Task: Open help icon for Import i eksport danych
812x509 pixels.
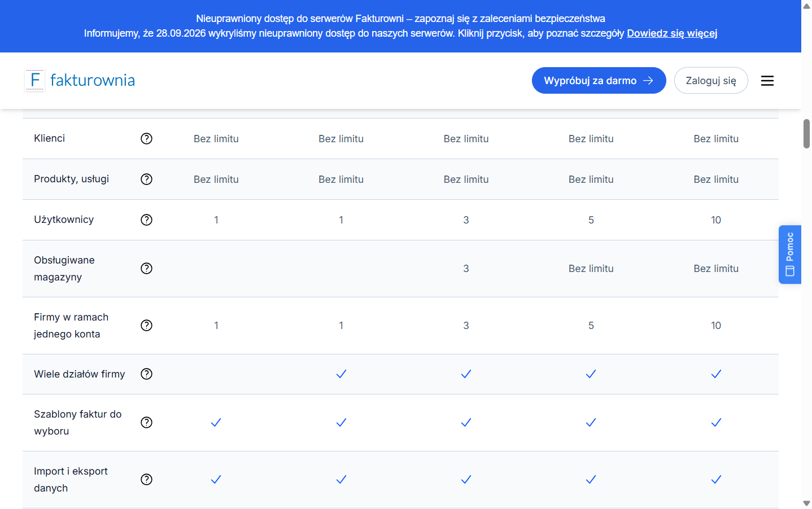Action: 146,479
